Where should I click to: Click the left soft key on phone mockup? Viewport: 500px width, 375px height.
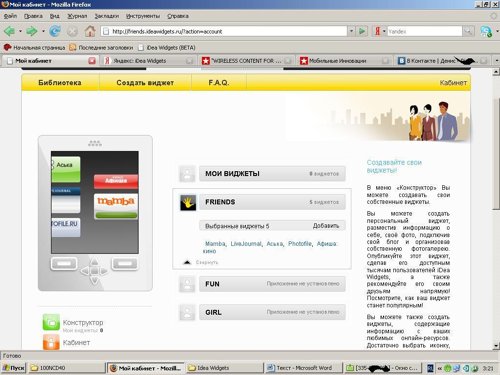(x=64, y=263)
